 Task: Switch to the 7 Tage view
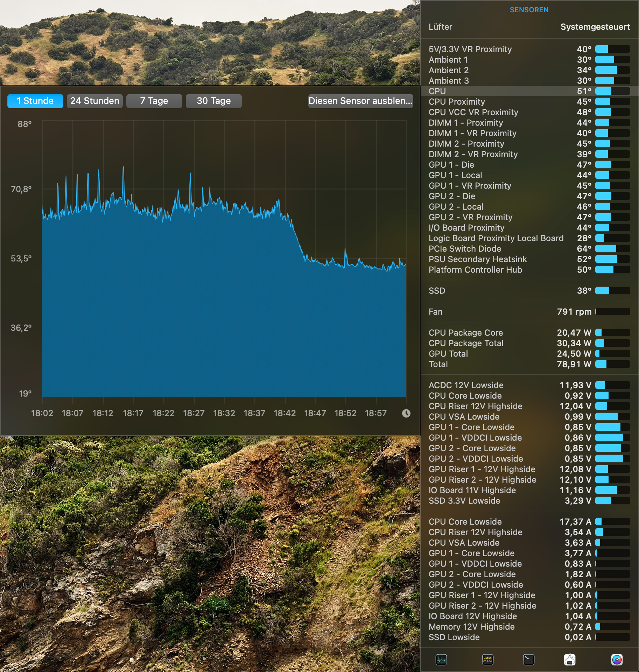point(154,101)
